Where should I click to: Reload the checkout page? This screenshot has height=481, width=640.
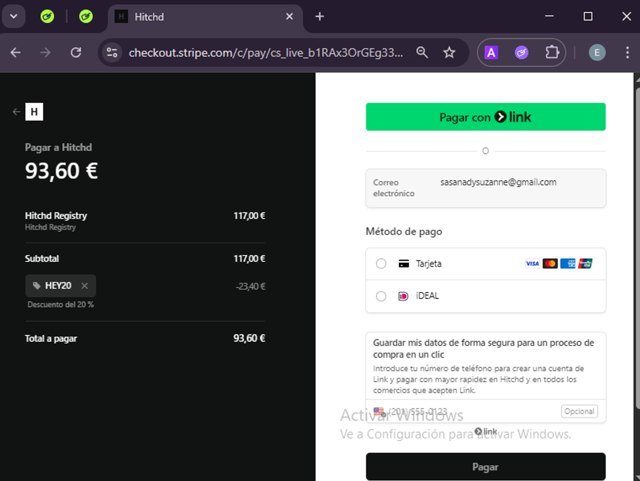click(x=76, y=52)
